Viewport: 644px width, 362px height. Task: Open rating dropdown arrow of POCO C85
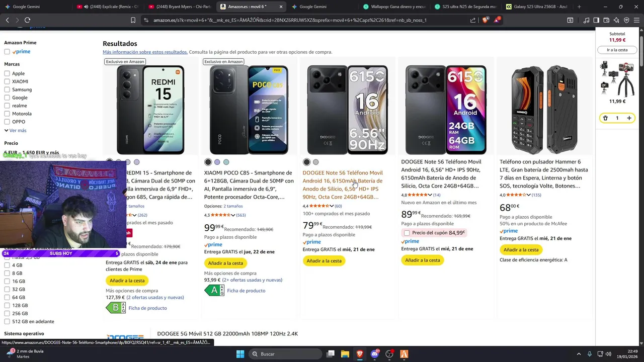tap(233, 215)
